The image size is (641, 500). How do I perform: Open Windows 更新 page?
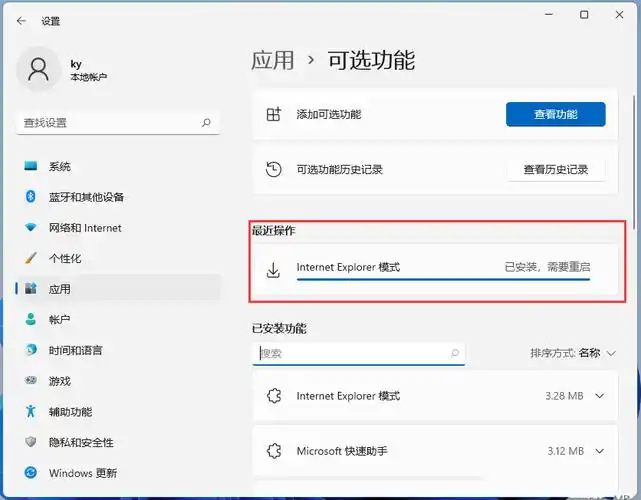(82, 473)
